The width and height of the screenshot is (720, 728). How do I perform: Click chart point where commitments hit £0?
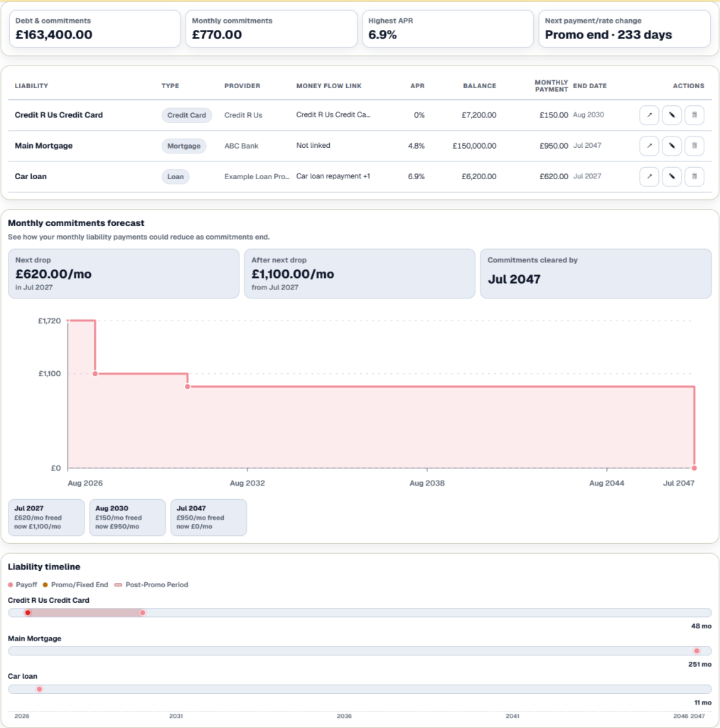694,468
